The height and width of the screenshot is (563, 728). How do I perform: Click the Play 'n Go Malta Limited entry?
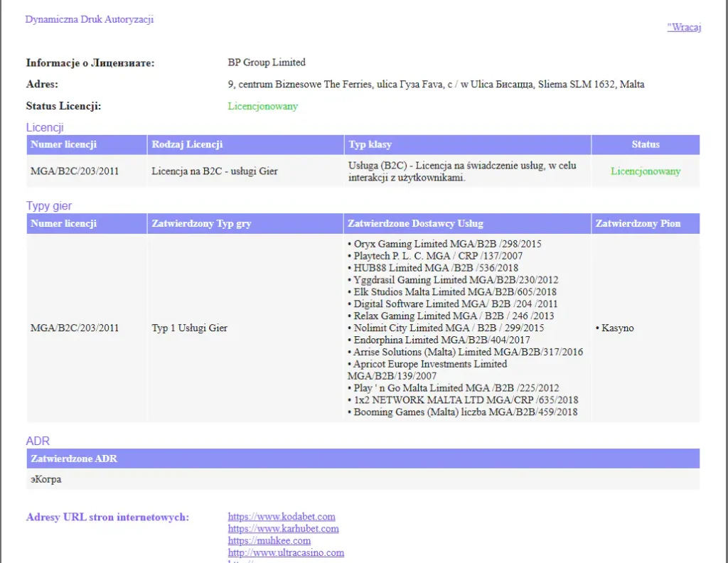(x=453, y=388)
